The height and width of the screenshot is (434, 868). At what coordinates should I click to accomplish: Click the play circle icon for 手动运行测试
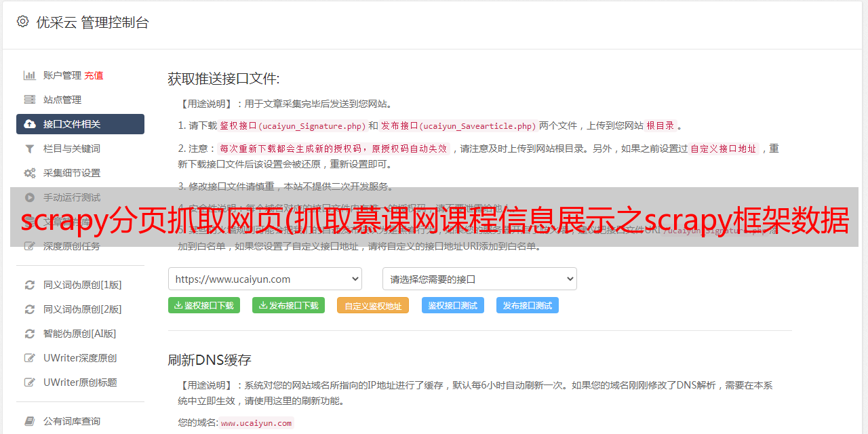coord(30,197)
